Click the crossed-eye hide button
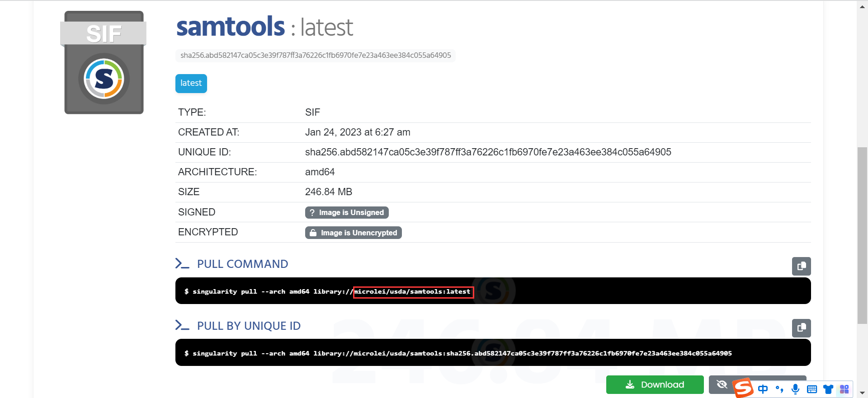Screen dimensions: 868x398 tap(722, 384)
